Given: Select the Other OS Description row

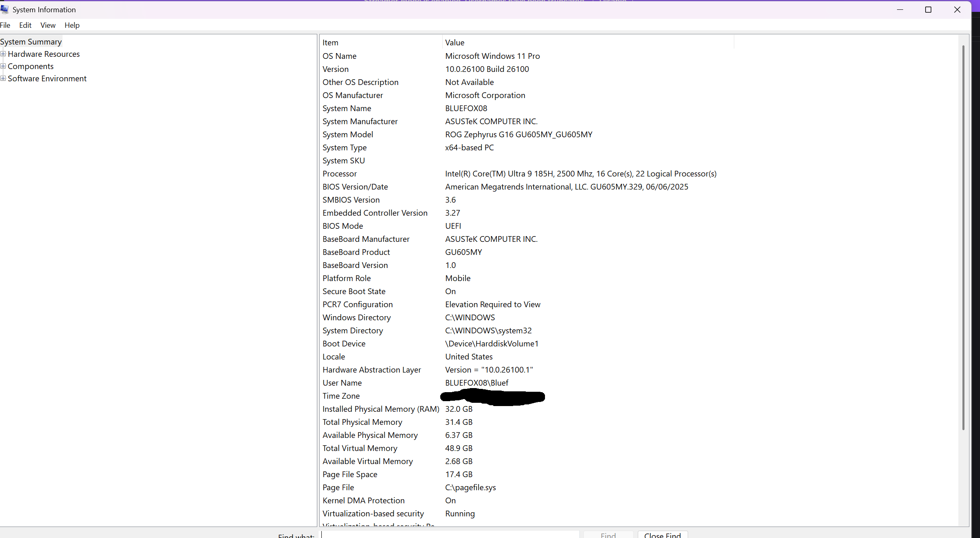Looking at the screenshot, I should coord(527,82).
